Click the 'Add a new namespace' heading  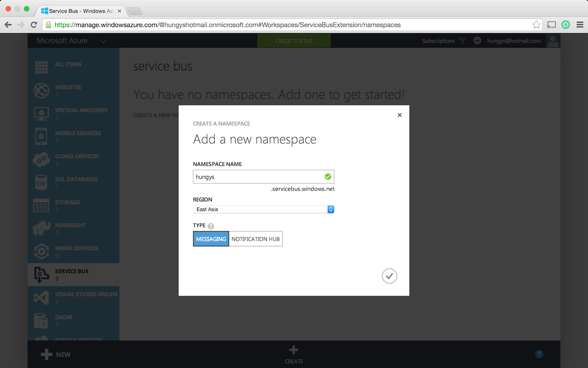[x=255, y=139]
